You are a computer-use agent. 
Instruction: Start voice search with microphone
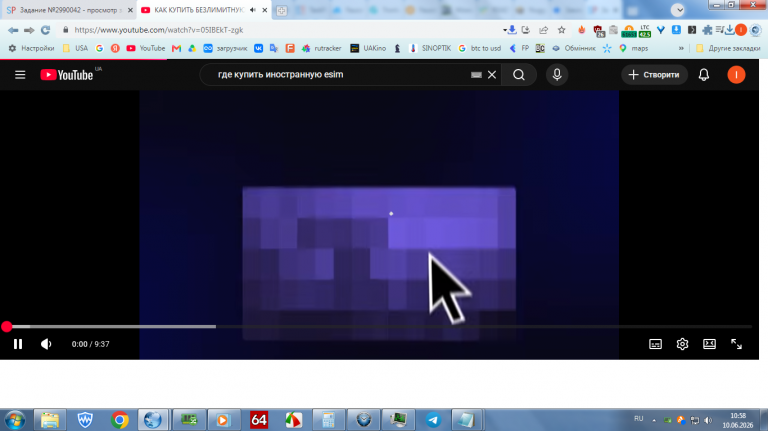pyautogui.click(x=557, y=75)
